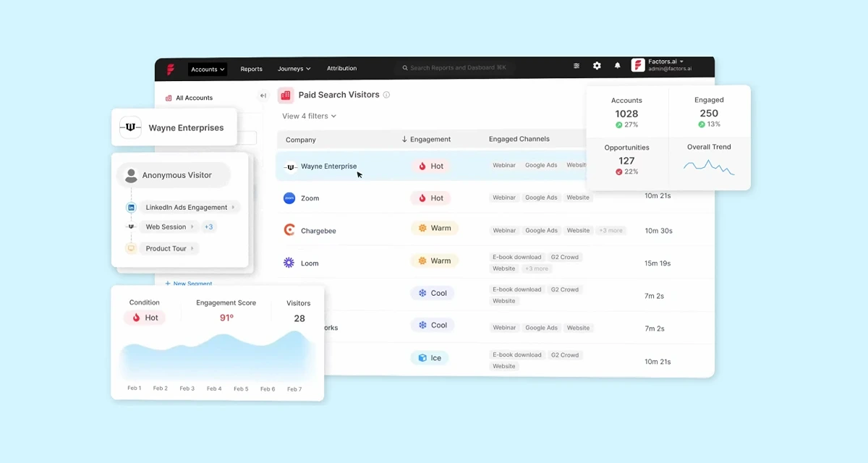Open the Factors.ai admin account dropdown
Viewport: 868px width, 463px height.
669,64
